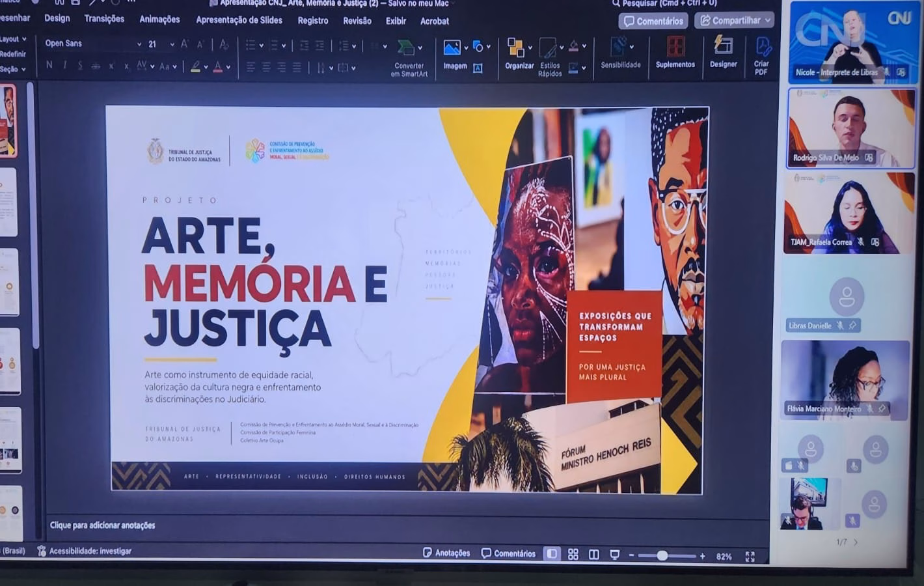
Task: Click the Comentários button at top
Action: [x=653, y=21]
